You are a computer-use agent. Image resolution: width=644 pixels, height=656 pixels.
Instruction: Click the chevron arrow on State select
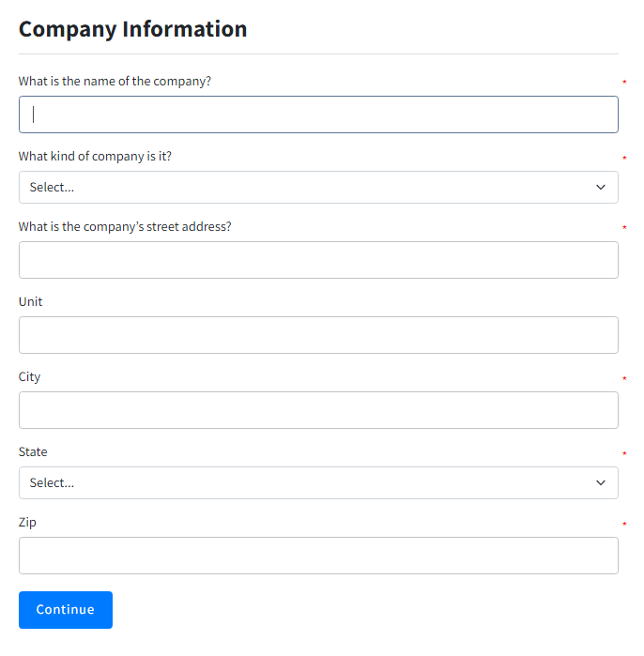point(601,482)
